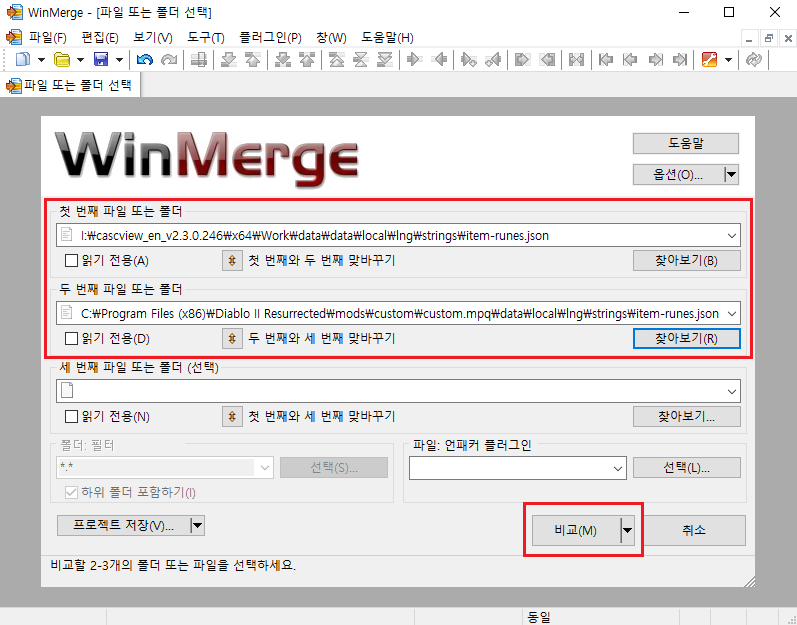The height and width of the screenshot is (625, 797).
Task: Open the 도구(T) menu
Action: (205, 38)
